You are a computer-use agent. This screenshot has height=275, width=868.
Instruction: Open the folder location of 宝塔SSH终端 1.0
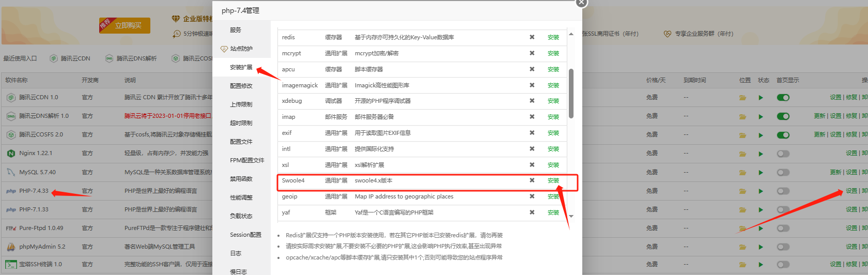[x=742, y=265]
